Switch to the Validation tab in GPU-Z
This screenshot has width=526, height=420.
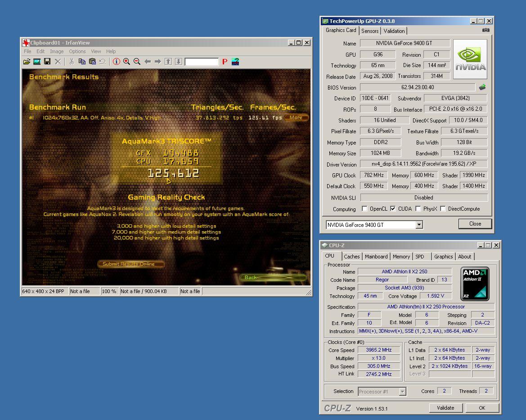coord(394,31)
